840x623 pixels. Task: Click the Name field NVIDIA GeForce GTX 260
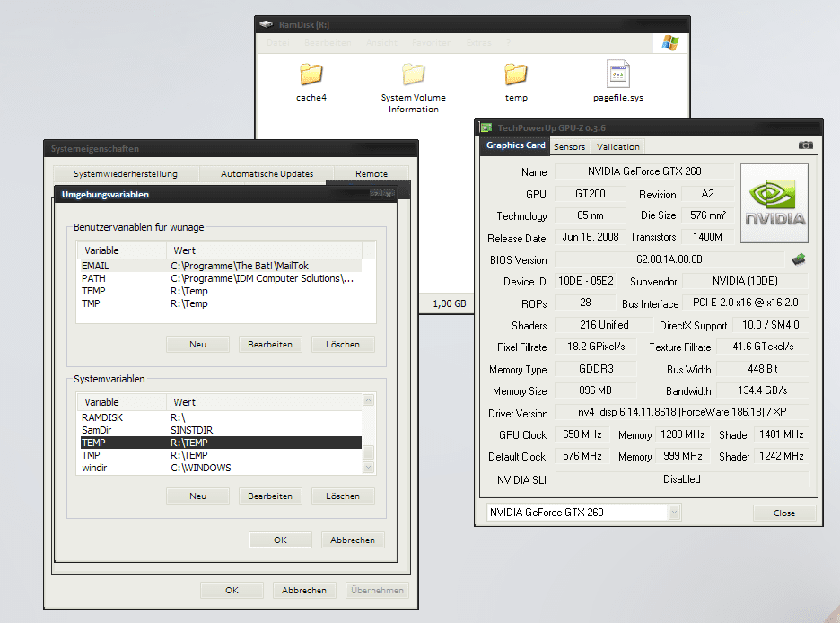pos(644,171)
